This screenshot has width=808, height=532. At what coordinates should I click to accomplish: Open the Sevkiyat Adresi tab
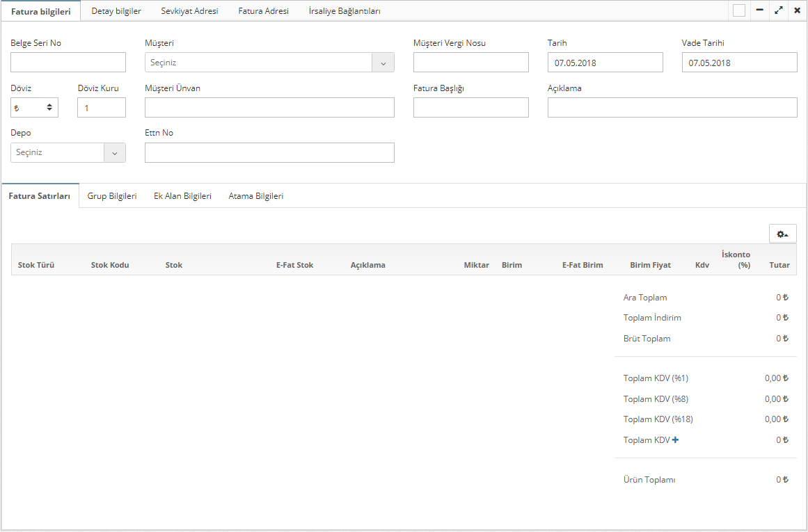pyautogui.click(x=189, y=11)
